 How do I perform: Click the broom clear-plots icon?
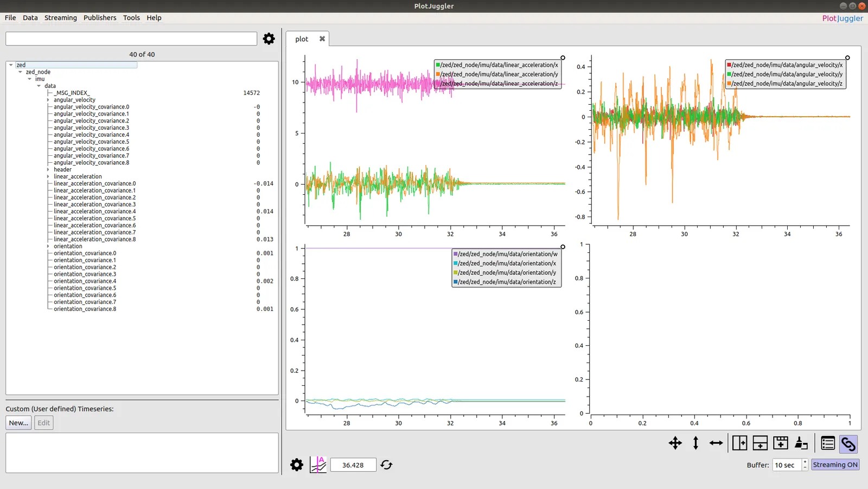801,443
